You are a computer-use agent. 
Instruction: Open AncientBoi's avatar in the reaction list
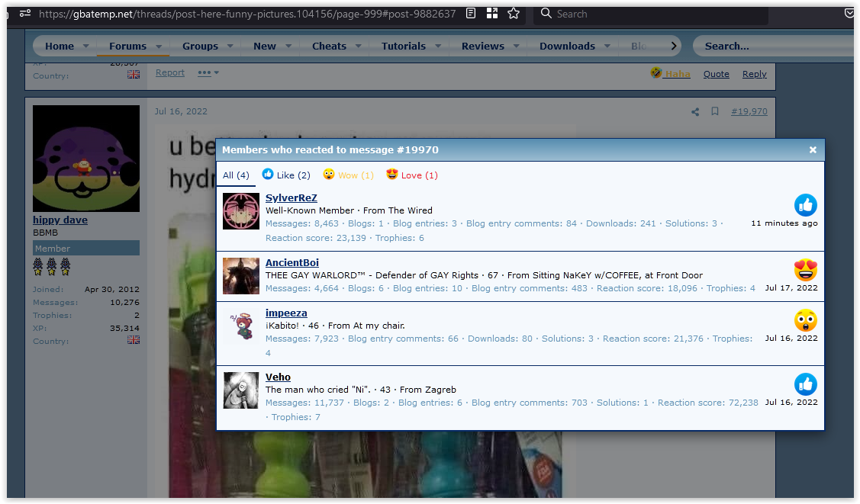[241, 276]
